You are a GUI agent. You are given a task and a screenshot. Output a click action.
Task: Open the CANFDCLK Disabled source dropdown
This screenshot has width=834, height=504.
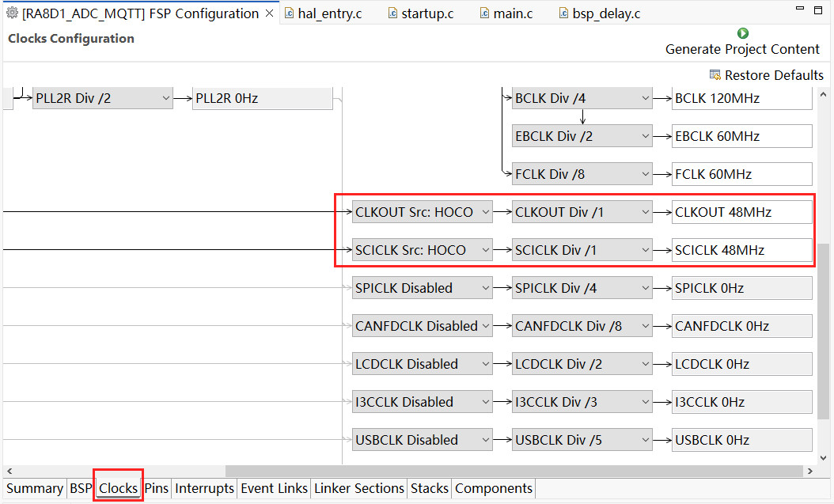(423, 326)
